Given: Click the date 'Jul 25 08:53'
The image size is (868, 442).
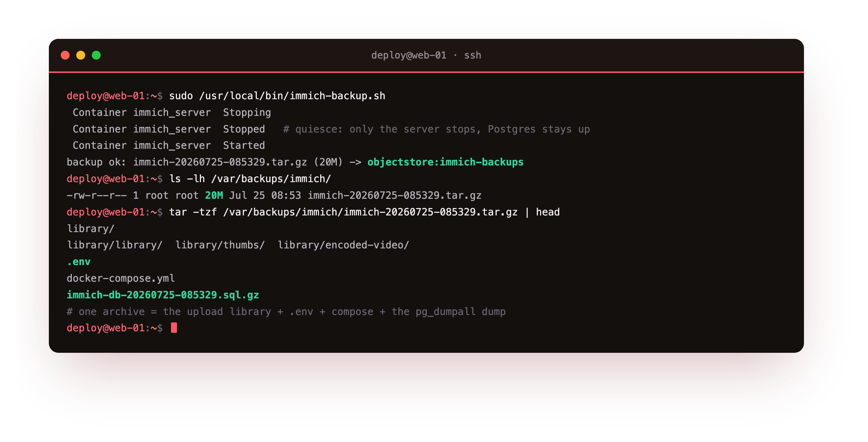Looking at the screenshot, I should [265, 195].
